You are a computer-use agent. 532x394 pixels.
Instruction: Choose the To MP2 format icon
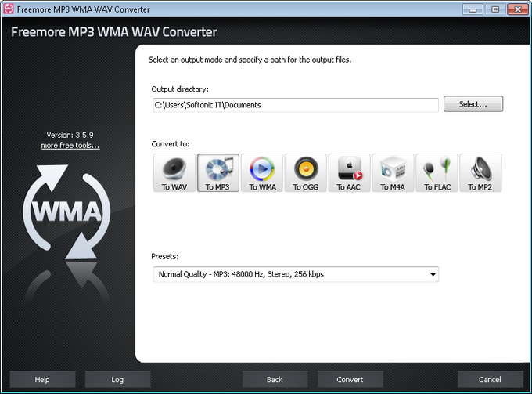coord(481,173)
